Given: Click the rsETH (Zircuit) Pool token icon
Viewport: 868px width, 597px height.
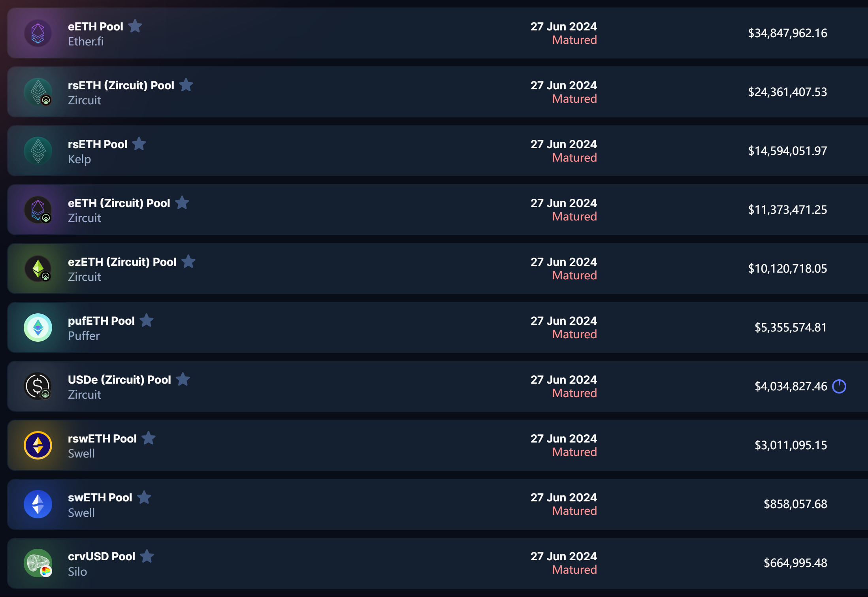Looking at the screenshot, I should click(38, 92).
